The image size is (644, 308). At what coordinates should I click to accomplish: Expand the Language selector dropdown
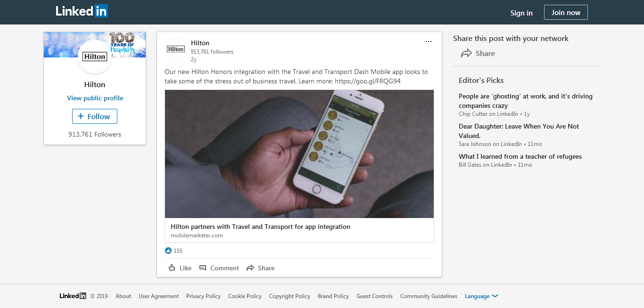(481, 296)
